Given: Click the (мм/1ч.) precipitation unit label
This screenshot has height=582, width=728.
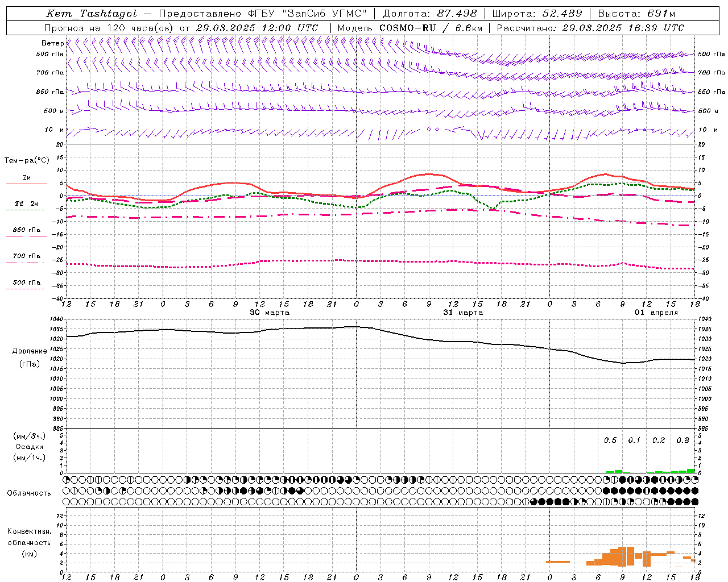Looking at the screenshot, I should coord(30,458).
